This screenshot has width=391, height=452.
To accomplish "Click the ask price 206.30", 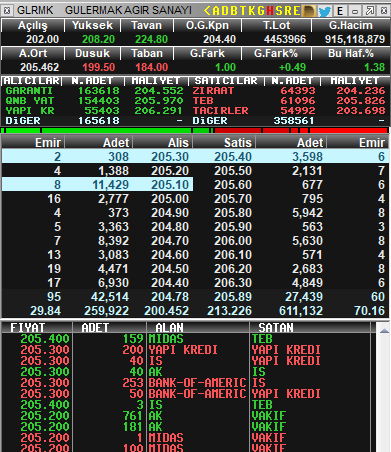I will [x=233, y=283].
